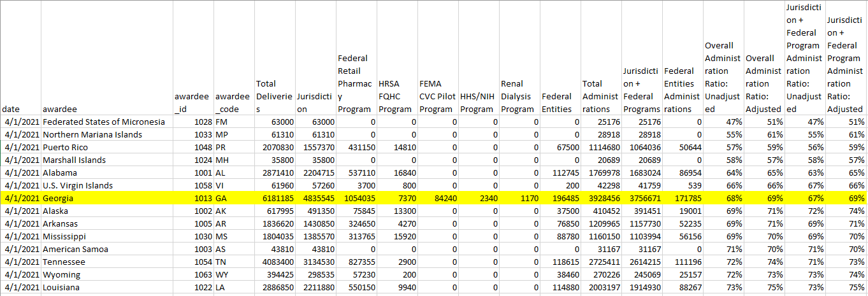868x296 pixels.
Task: Select the 'Total Deliveries' header cell
Action: click(x=274, y=58)
